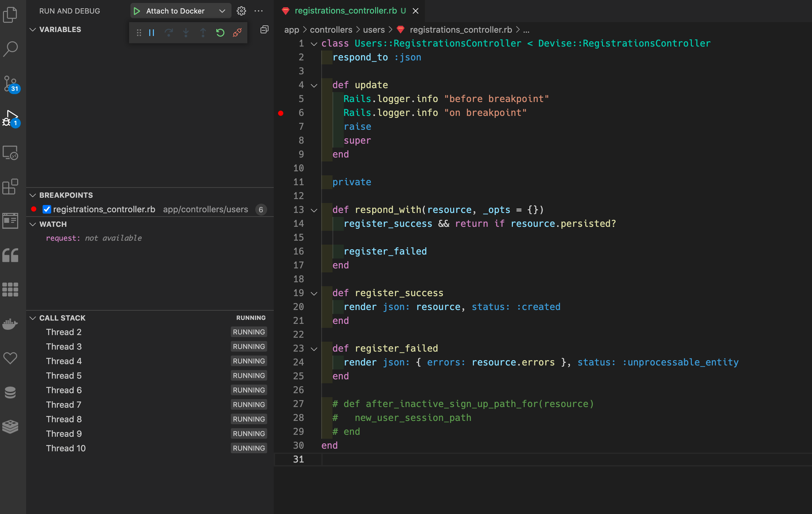Disconnect the debugger
Viewport: 812px width, 514px height.
click(x=237, y=32)
